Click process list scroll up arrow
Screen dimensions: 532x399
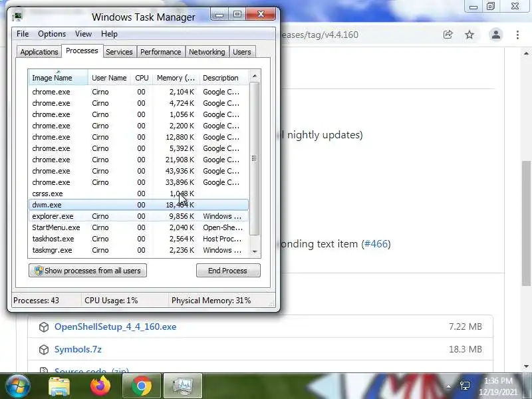(x=255, y=76)
